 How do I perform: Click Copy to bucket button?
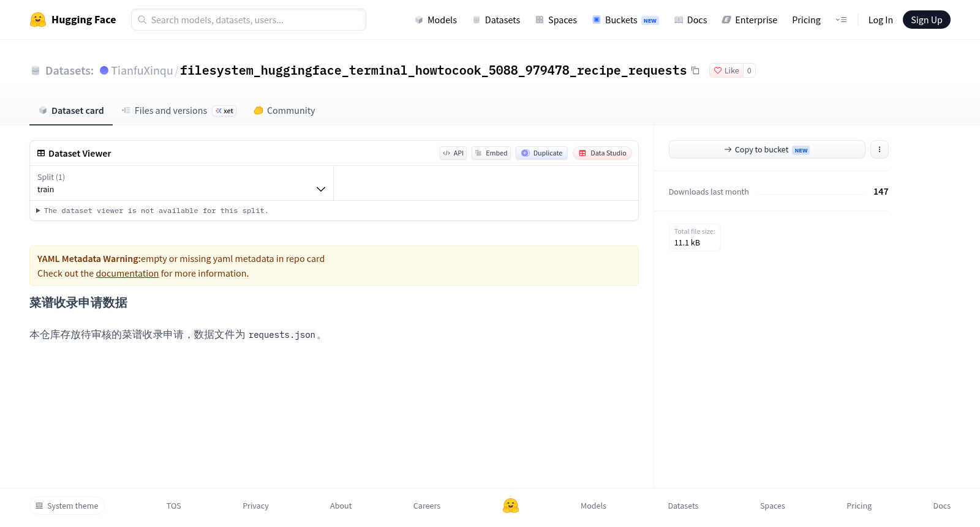[x=767, y=149]
